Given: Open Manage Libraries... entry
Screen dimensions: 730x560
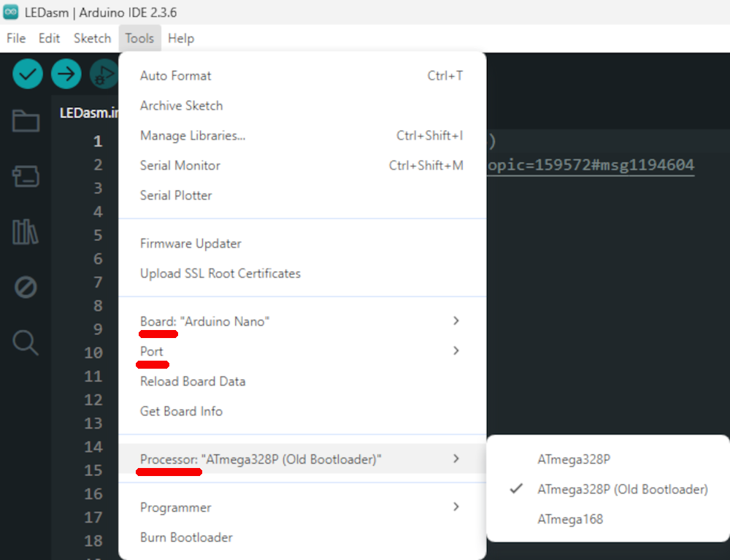Looking at the screenshot, I should (303, 136).
